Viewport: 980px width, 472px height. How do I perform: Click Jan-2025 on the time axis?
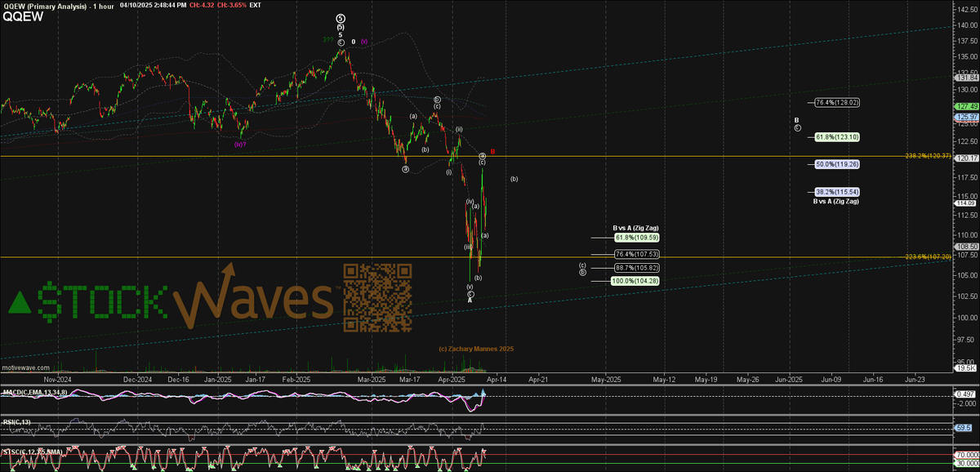(217, 380)
